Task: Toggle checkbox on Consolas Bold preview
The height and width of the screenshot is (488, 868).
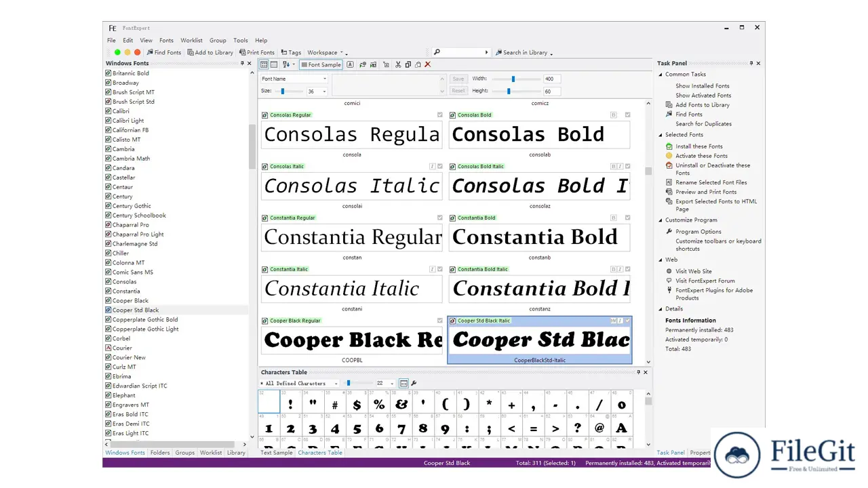Action: [x=627, y=115]
